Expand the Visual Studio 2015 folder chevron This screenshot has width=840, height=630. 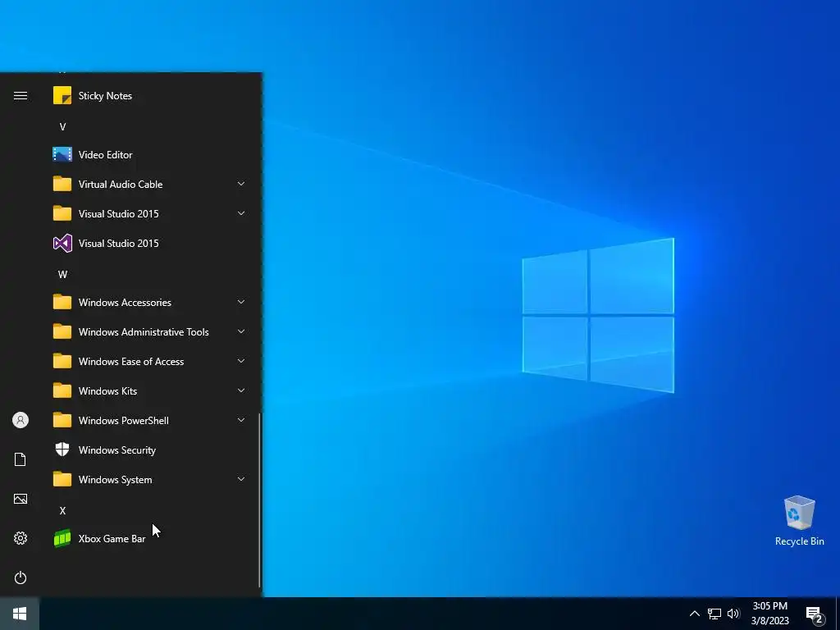pyautogui.click(x=241, y=213)
